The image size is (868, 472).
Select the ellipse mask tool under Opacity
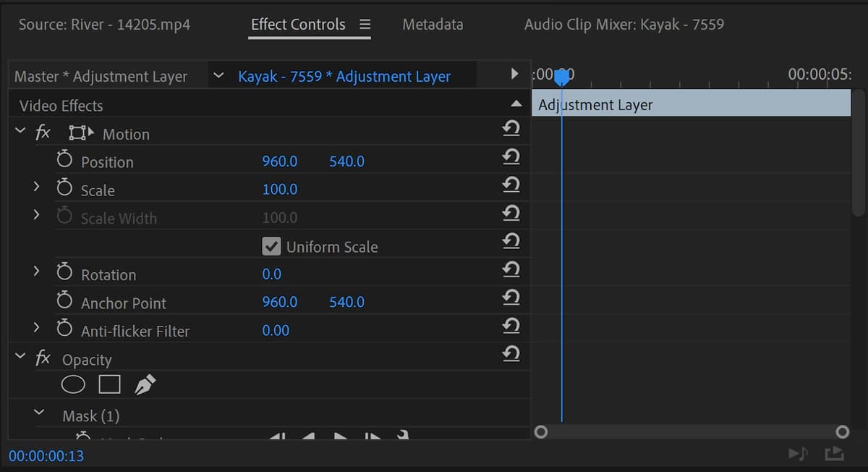coord(73,384)
